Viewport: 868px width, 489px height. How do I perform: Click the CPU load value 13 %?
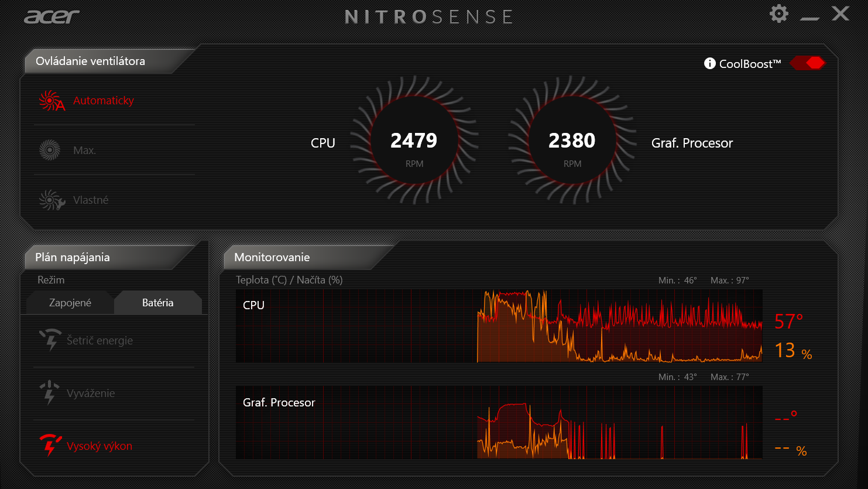793,351
